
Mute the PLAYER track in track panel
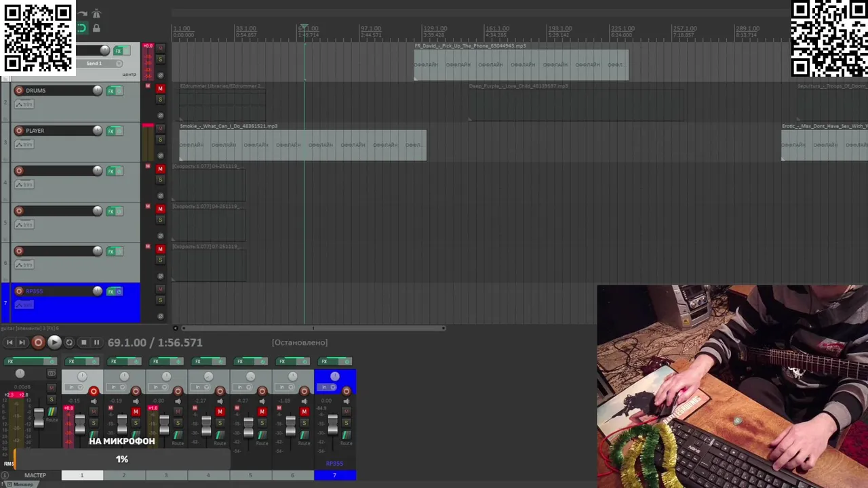(160, 129)
